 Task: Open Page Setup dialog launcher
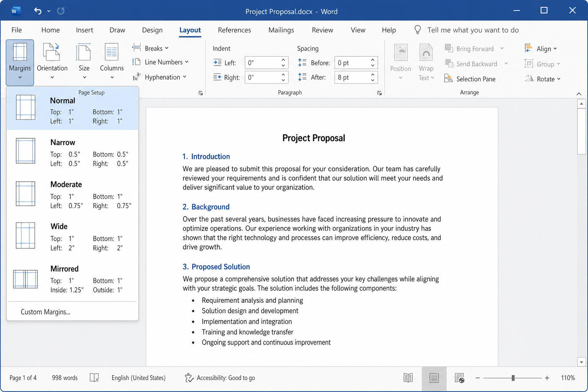pos(201,93)
